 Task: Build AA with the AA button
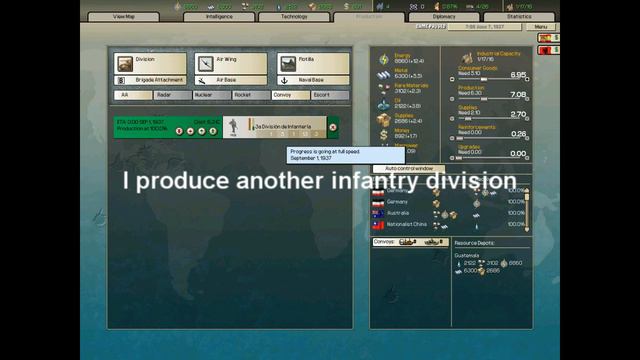(133, 95)
